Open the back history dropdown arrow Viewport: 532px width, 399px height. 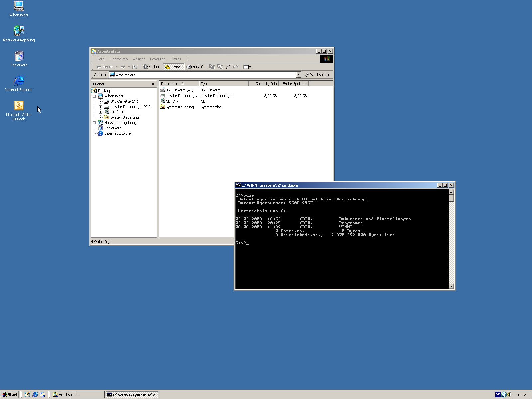click(x=116, y=67)
